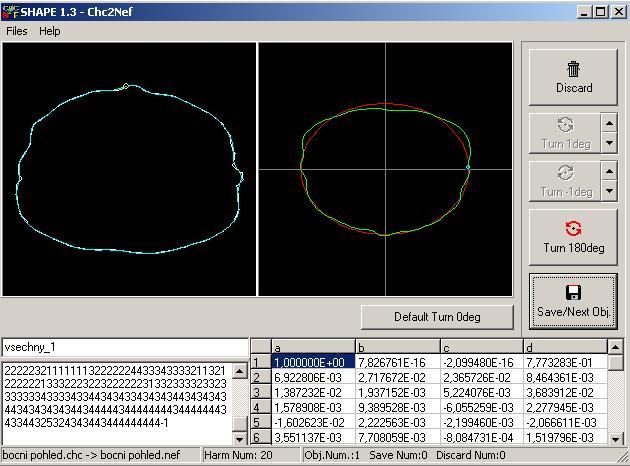
Task: Select column header b in coefficient table
Action: tap(397, 347)
